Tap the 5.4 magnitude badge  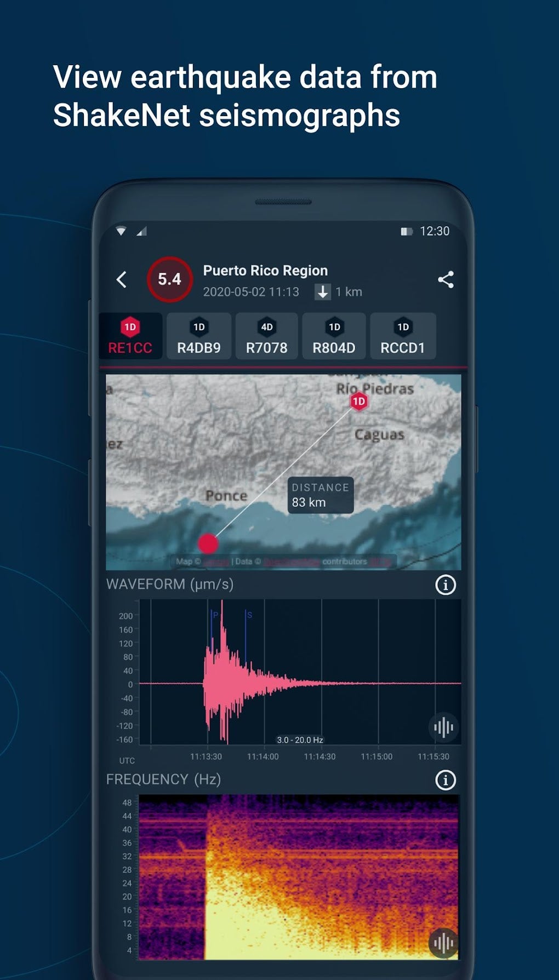(x=170, y=279)
